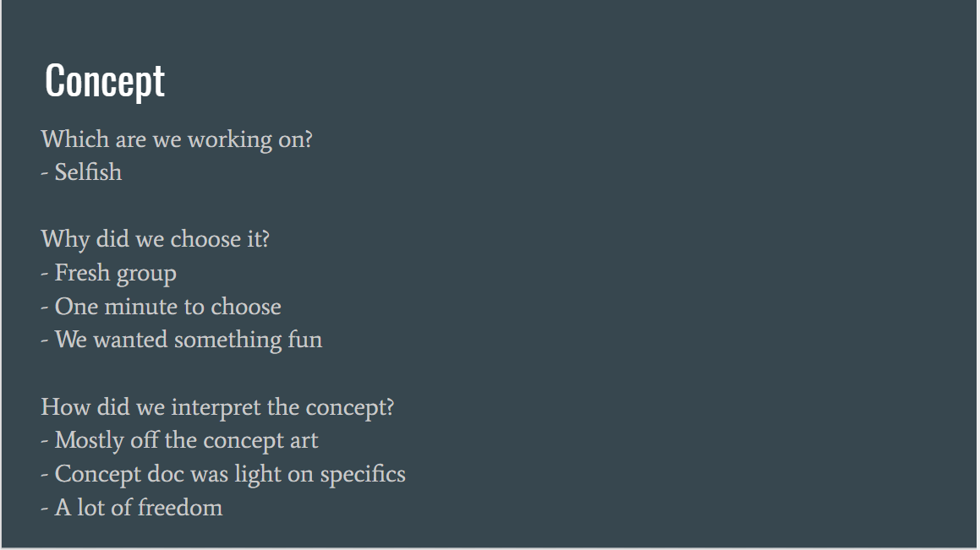
Task: Click the "Mostly off the concept art" bullet
Action: tap(186, 440)
